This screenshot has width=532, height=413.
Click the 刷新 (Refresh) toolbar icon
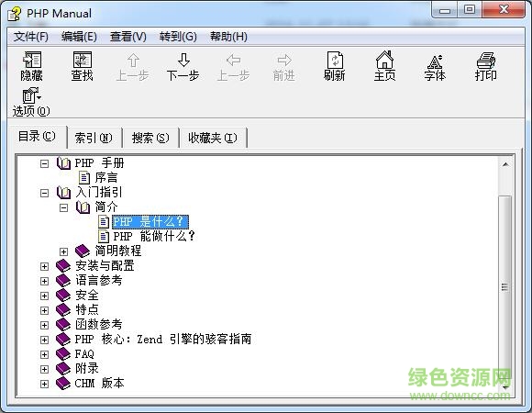335,60
